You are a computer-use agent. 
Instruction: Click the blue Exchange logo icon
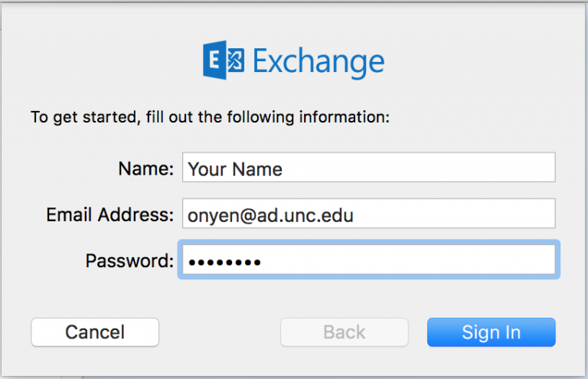(224, 61)
